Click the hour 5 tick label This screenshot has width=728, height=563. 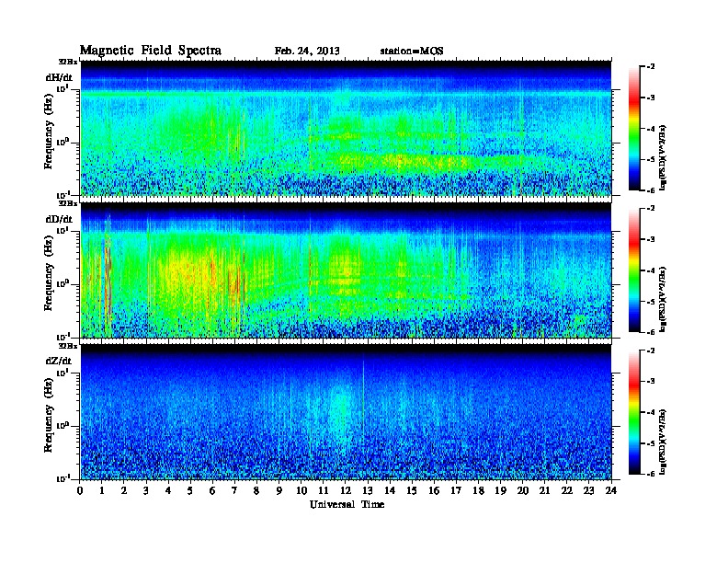[190, 490]
